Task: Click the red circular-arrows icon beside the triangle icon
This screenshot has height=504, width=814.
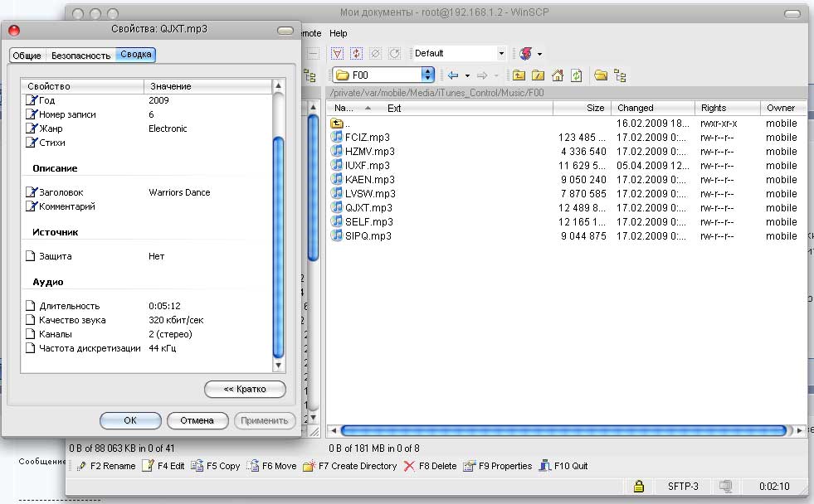Action: click(x=356, y=53)
